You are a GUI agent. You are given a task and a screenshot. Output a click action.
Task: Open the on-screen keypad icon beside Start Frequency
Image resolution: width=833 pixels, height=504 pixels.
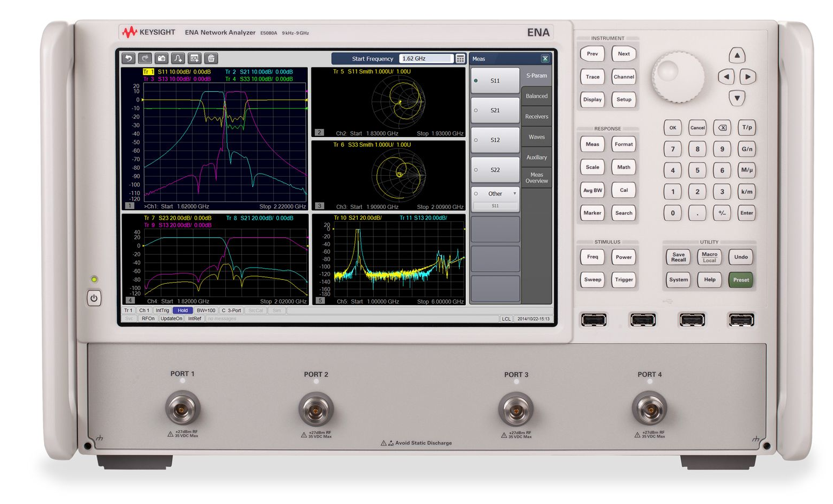click(x=460, y=59)
